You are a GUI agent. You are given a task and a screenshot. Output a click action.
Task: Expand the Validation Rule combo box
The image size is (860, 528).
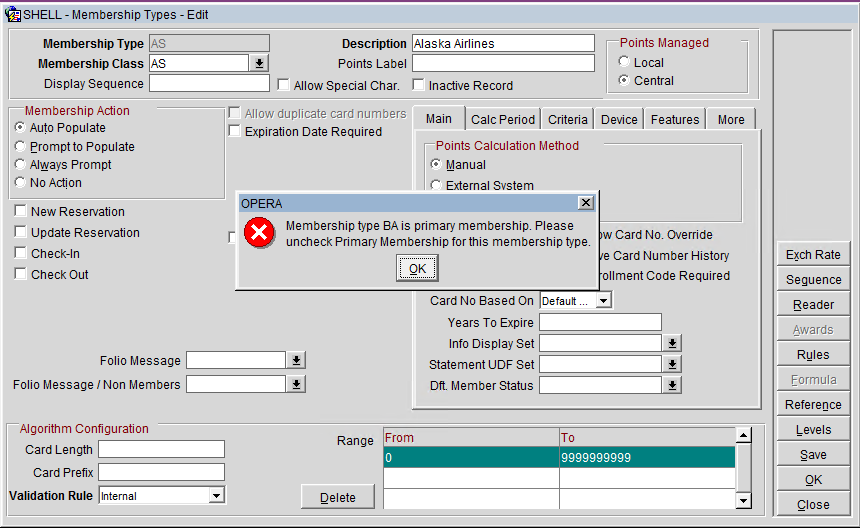pos(216,496)
